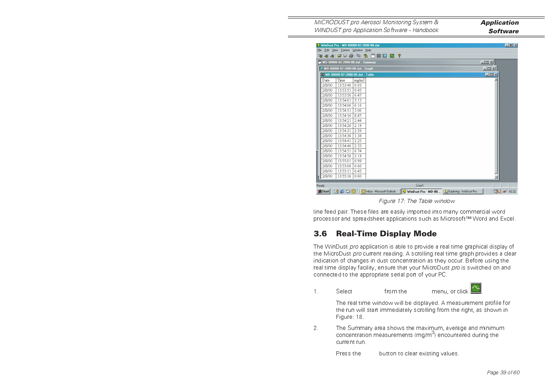Select the time cell 13:54:21
The width and height of the screenshot is (555, 392).
click(x=345, y=121)
